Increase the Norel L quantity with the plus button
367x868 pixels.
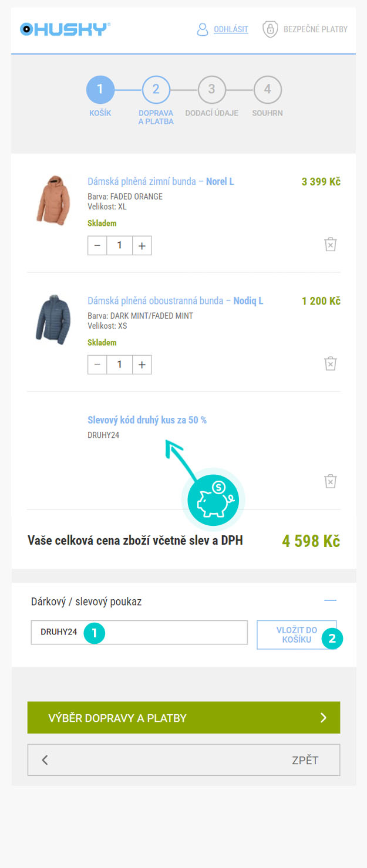(142, 245)
